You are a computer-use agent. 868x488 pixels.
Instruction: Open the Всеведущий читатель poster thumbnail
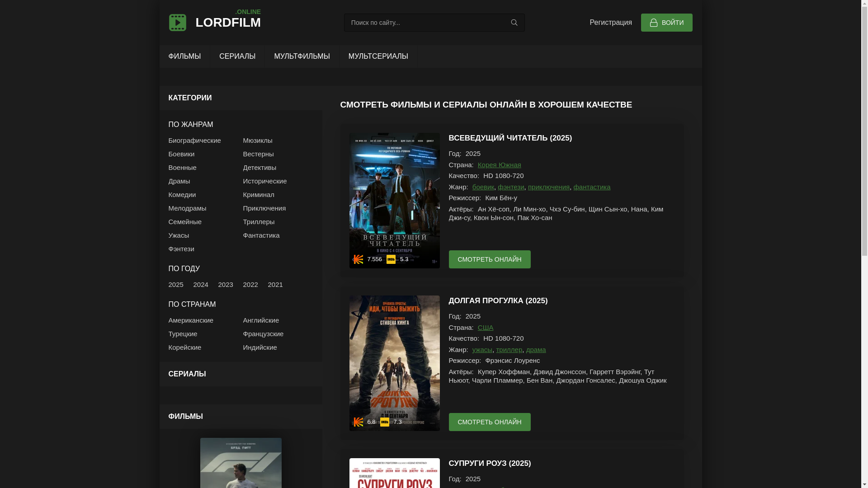coord(394,194)
